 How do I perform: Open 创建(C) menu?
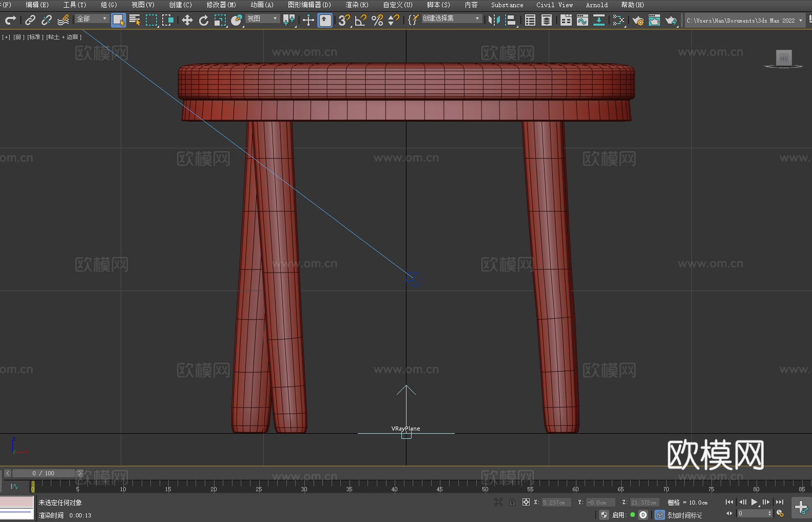(180, 5)
